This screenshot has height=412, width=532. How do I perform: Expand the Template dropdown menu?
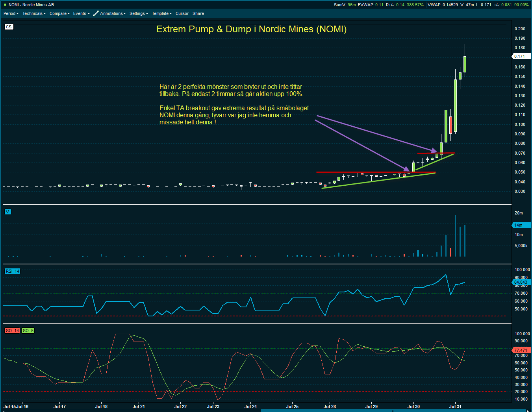coord(162,13)
